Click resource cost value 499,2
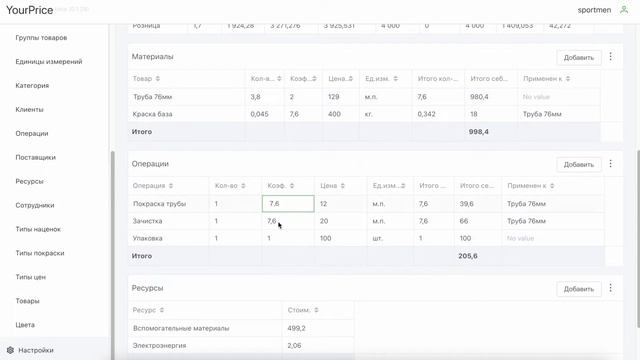The height and width of the screenshot is (360, 640). tap(296, 328)
